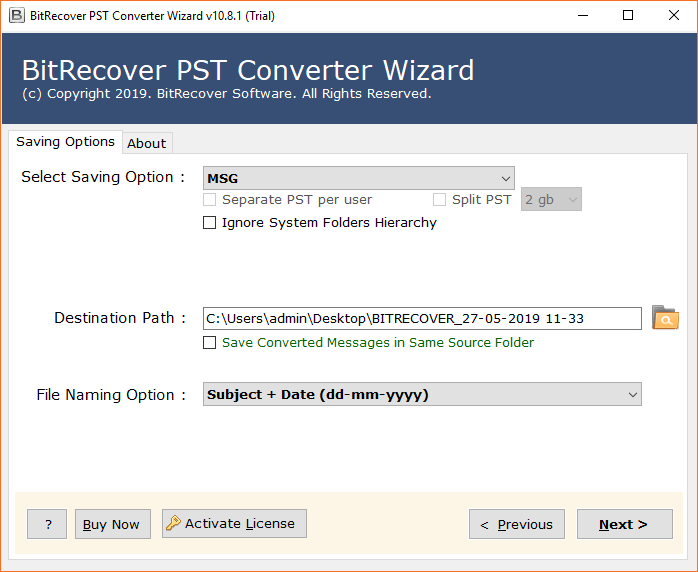Screen dimensions: 698x572
Task: Select the Saving Options tab
Action: pos(65,142)
